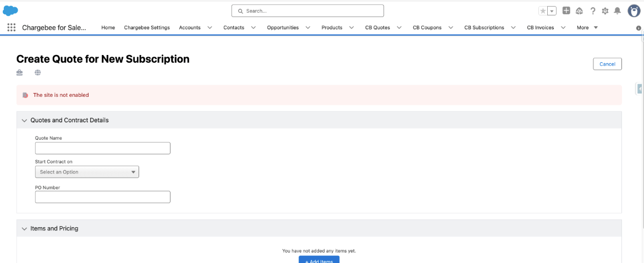Open the Products tab
Screen dimensions: 644x263
(332, 28)
